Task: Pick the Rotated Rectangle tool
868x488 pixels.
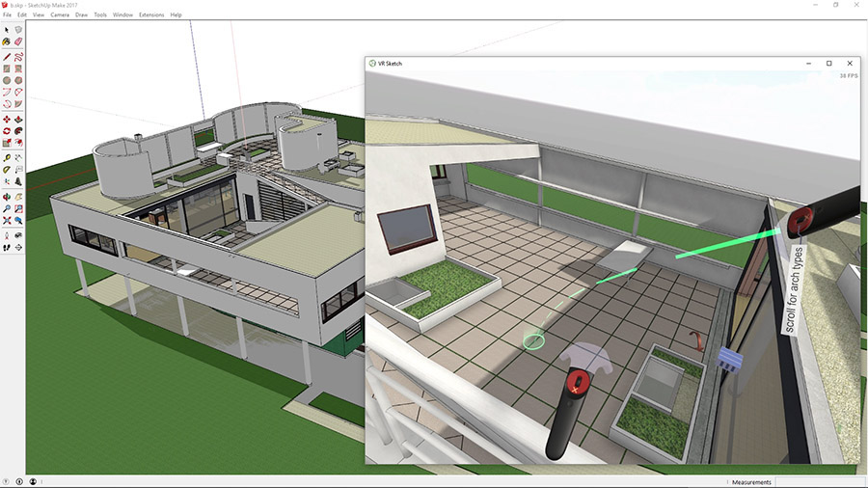Action: pos(18,68)
